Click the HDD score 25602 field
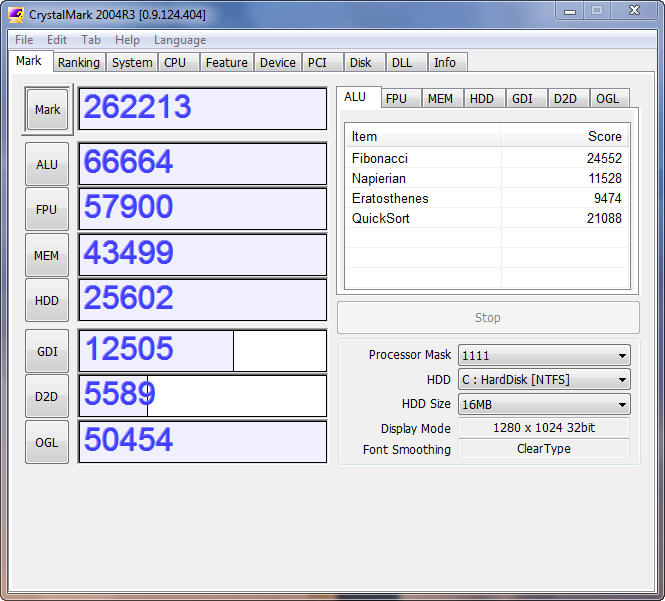 pos(203,300)
